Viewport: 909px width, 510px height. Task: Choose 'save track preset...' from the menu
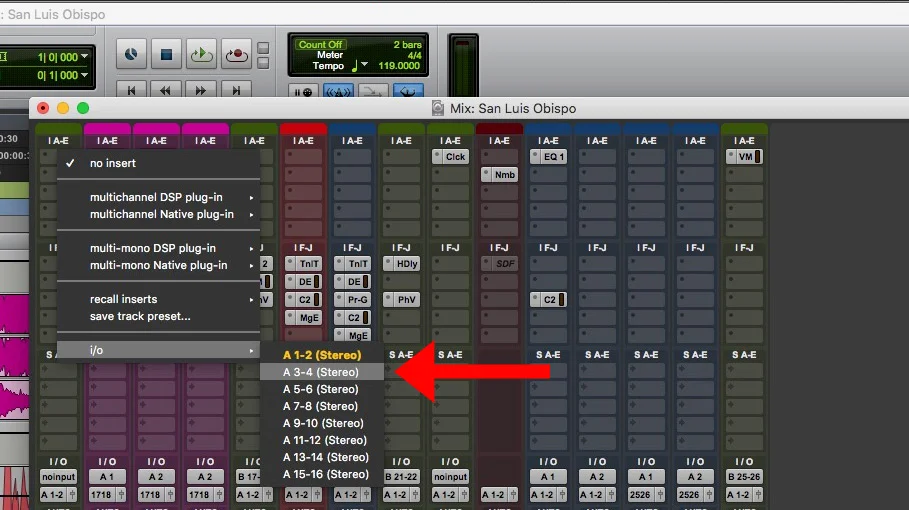(158, 316)
